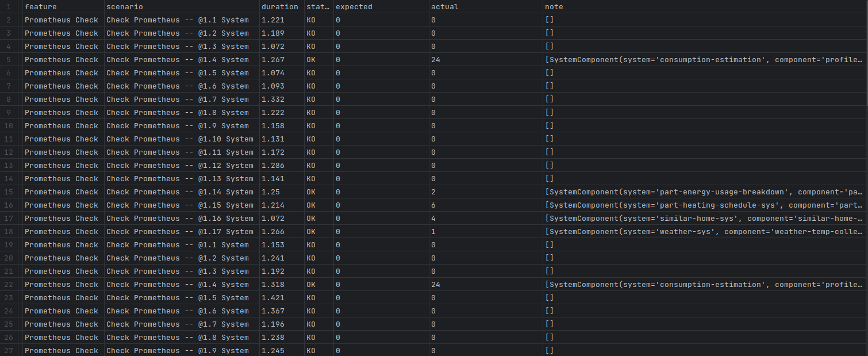Click actual value 24 in row 5
Screen dimensions: 868x356
(436, 60)
